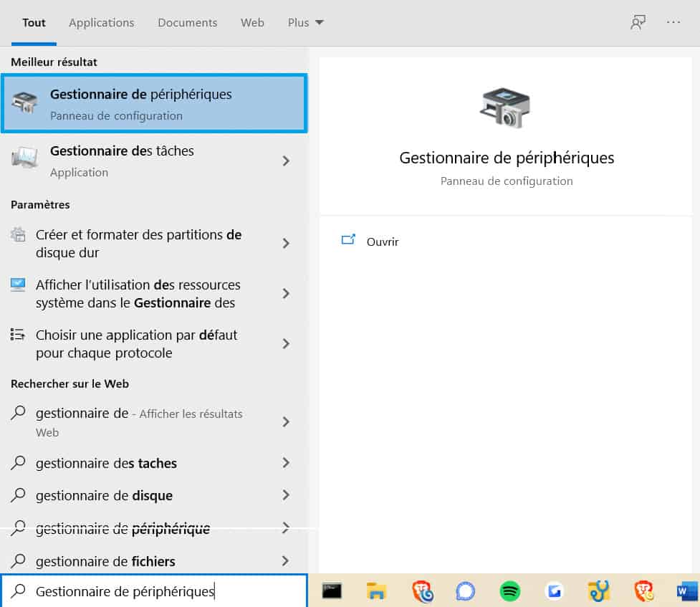Select web suggestion 'gestionnaire de fichiers'
The width and height of the screenshot is (700, 607).
tap(155, 560)
